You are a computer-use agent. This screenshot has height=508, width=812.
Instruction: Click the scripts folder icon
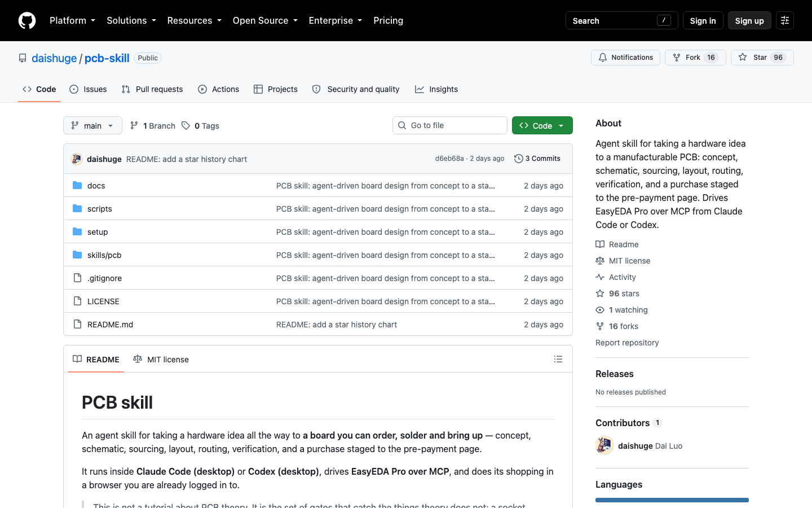[77, 209]
